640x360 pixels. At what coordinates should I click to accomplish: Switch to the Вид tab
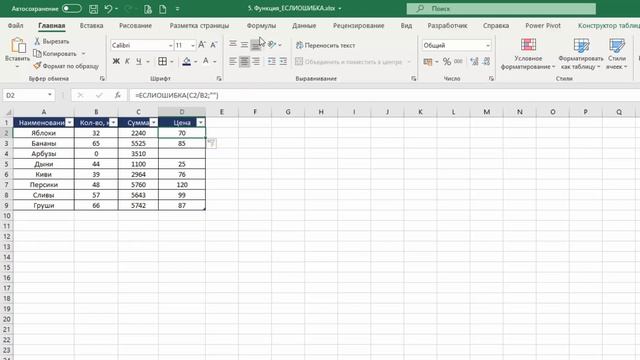(406, 25)
